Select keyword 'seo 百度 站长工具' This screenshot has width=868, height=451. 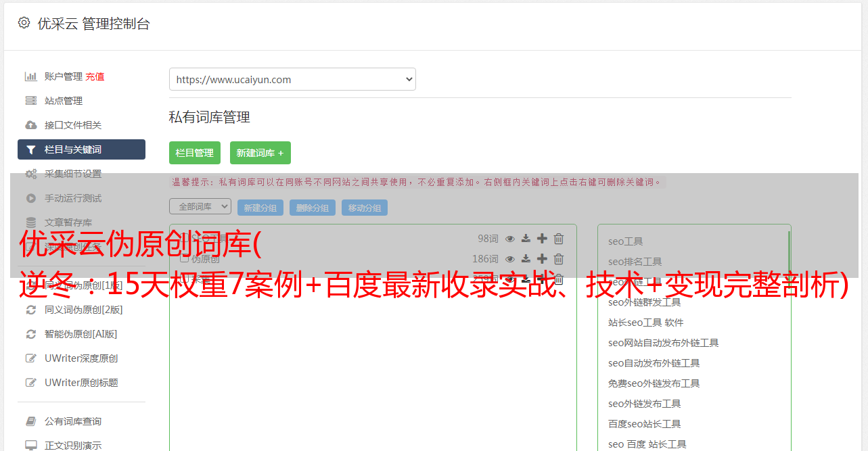point(647,444)
